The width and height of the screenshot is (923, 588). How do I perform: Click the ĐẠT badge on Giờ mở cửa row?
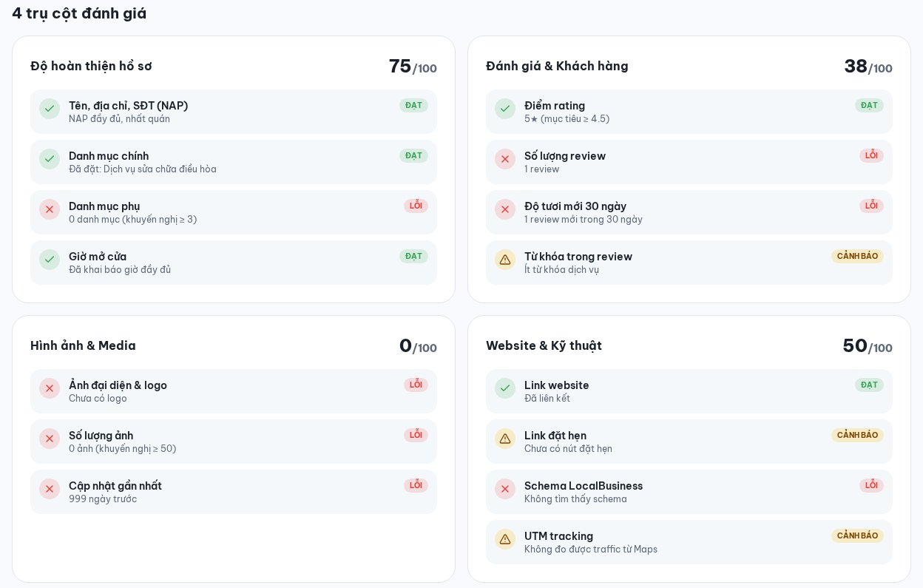click(x=413, y=256)
